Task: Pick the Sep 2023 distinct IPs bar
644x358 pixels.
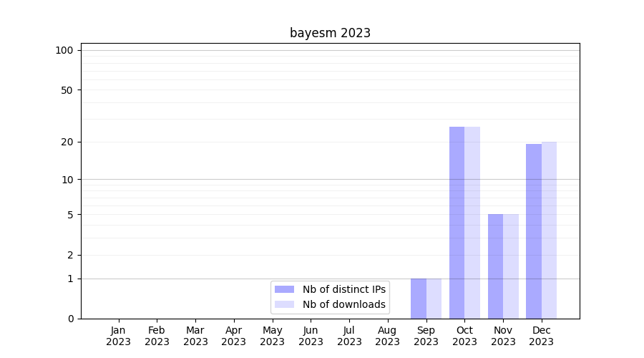Action: point(419,298)
